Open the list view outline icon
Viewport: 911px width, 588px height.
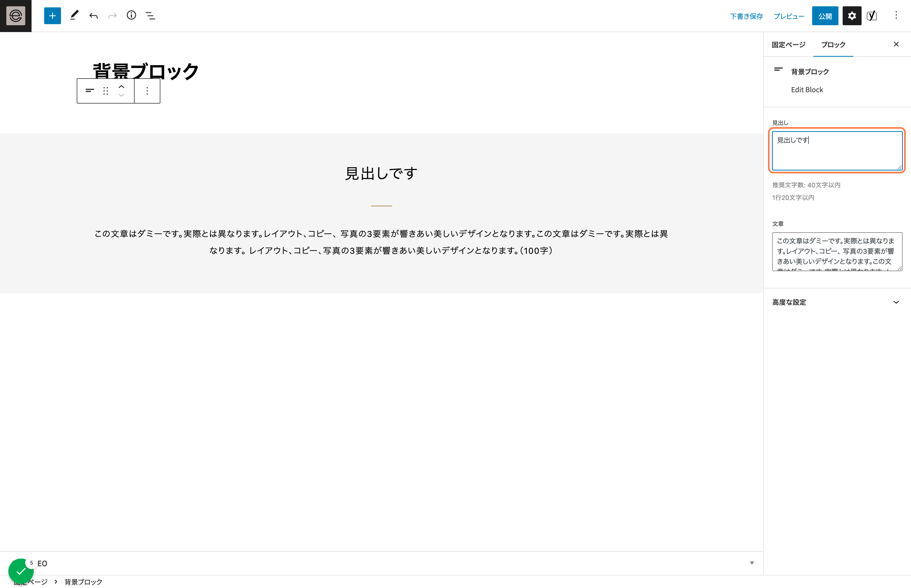[151, 16]
